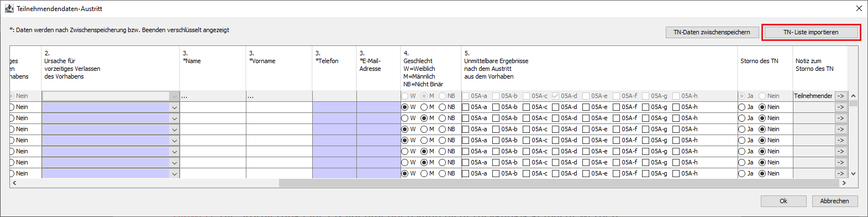Click the Storno des TN column header
The image size is (868, 217).
click(765, 68)
